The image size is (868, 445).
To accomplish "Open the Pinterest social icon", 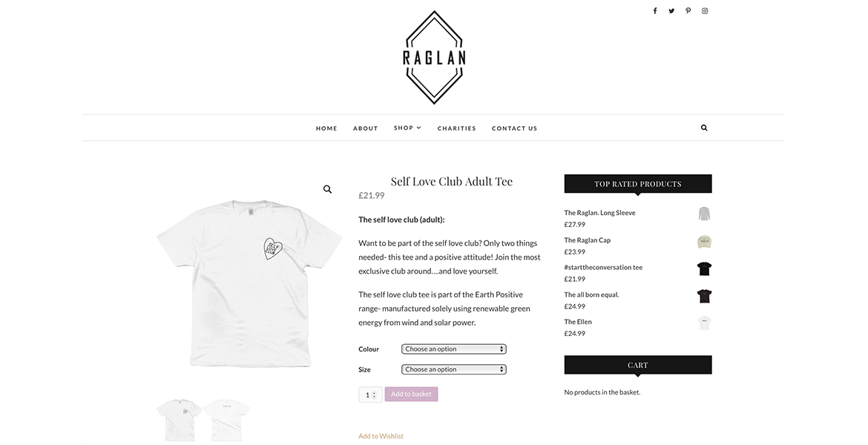I will [688, 10].
